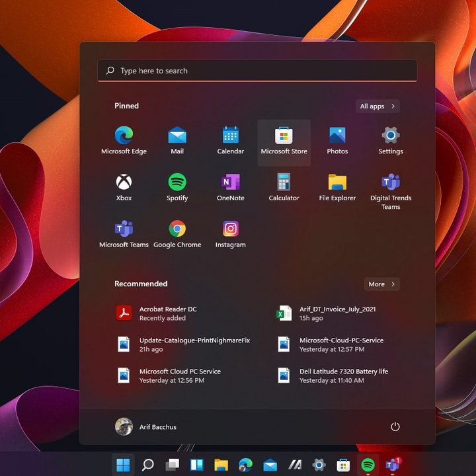Open Microsoft Edge from pinned apps

coord(124,141)
